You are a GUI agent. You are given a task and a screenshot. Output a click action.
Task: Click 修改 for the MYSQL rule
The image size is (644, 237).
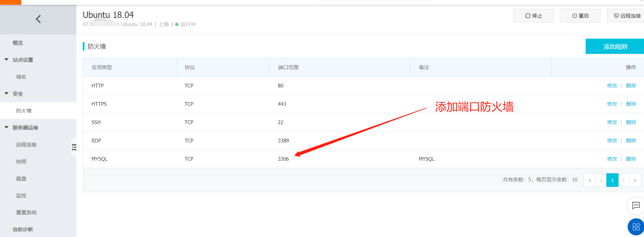[612, 159]
